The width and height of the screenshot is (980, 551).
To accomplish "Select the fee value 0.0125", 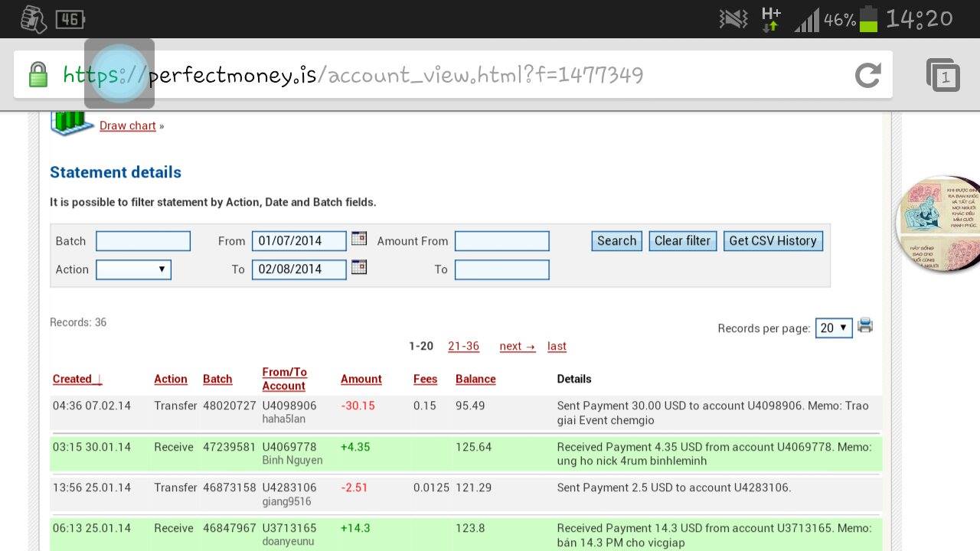I will (x=431, y=487).
